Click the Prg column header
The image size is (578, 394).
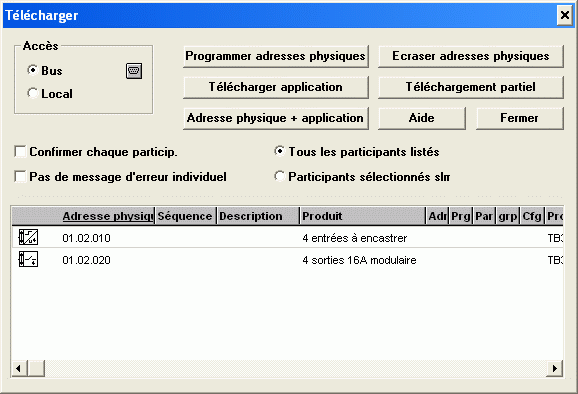pos(461,216)
